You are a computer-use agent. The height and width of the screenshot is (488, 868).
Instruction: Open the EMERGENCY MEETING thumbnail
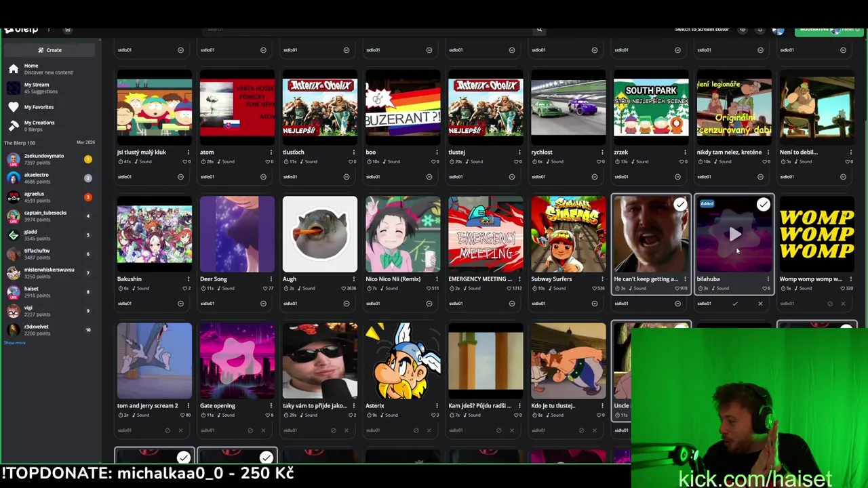coord(486,234)
